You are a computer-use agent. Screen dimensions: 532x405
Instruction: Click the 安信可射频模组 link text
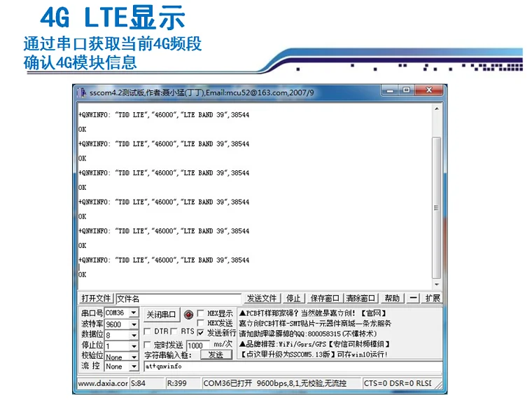359,344
